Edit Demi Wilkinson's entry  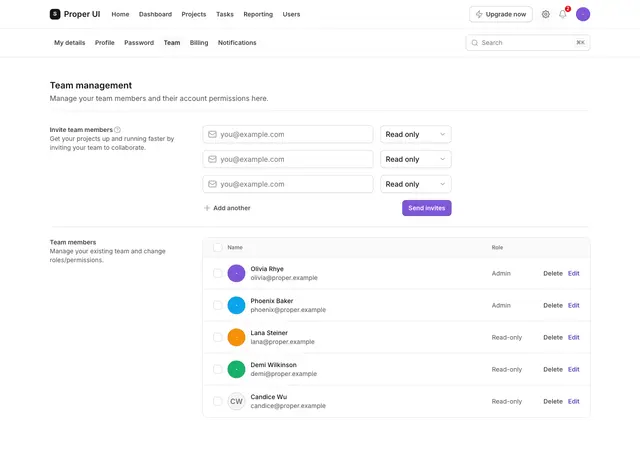click(573, 369)
